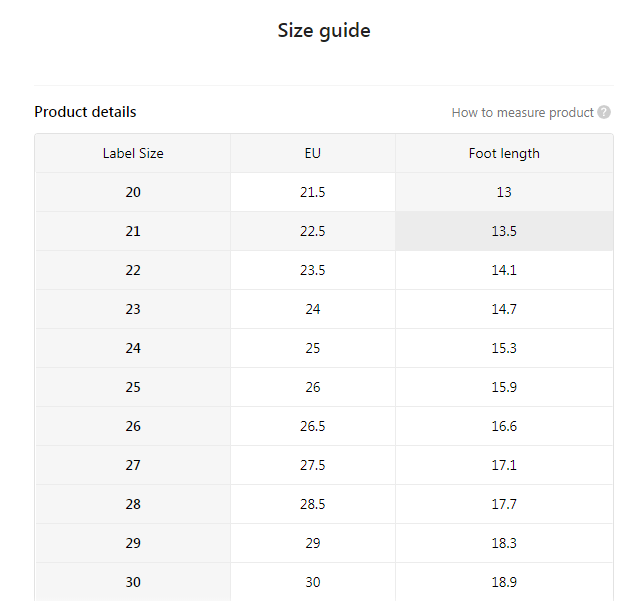Image resolution: width=619 pixels, height=601 pixels.
Task: Click the EU column header
Action: coord(313,154)
